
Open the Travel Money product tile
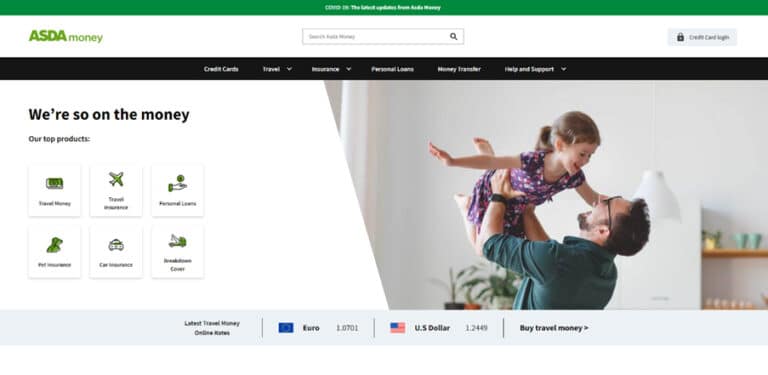coord(54,190)
